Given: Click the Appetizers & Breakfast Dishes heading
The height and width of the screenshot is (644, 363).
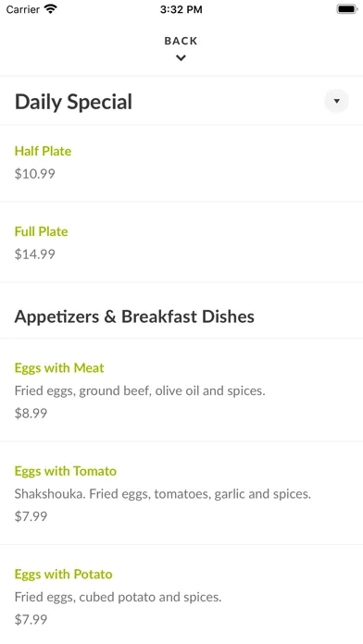Looking at the screenshot, I should tap(134, 316).
